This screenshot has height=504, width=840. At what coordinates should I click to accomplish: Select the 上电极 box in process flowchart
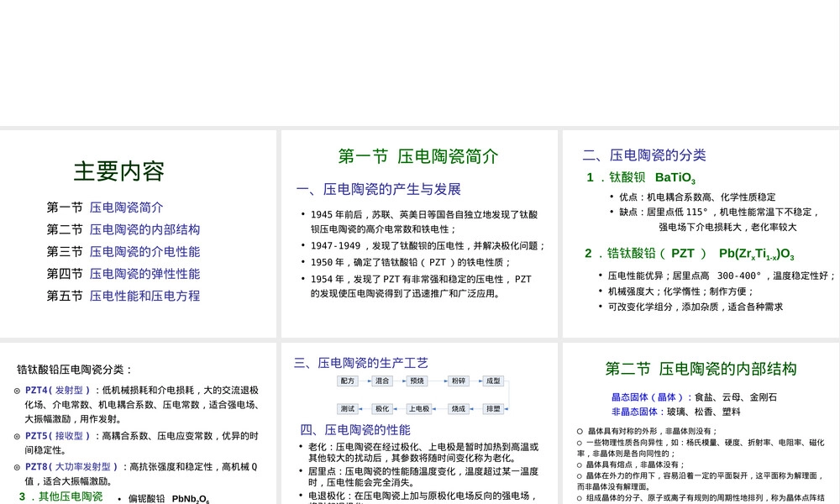tap(419, 409)
